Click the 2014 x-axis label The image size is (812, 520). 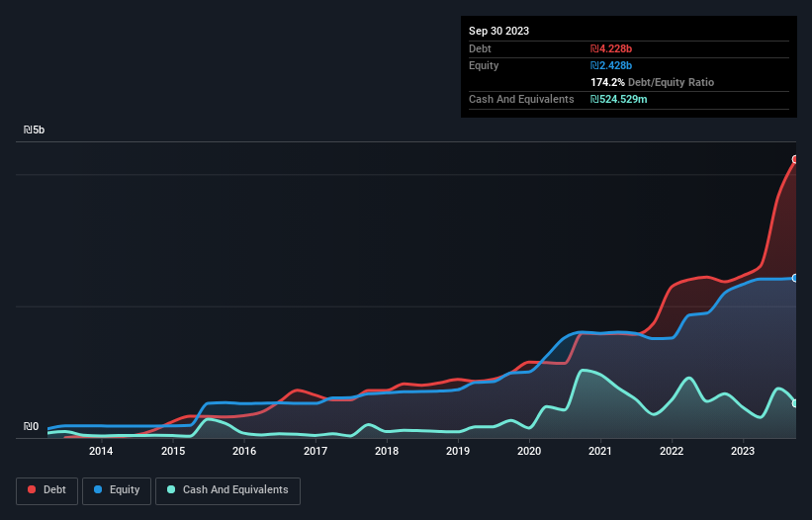click(101, 451)
